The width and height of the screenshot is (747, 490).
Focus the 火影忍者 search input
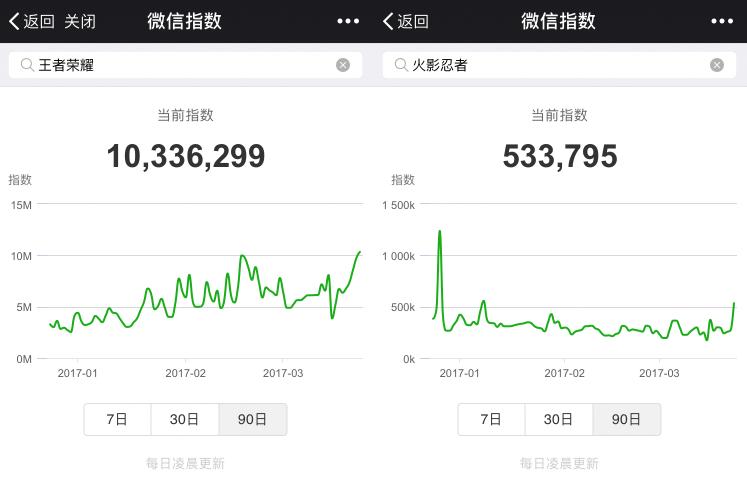(559, 65)
